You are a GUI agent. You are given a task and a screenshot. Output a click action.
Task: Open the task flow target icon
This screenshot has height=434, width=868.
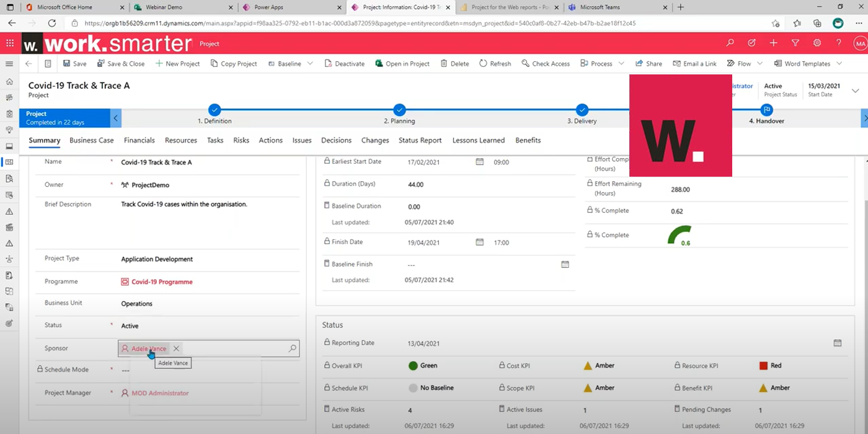tap(751, 43)
